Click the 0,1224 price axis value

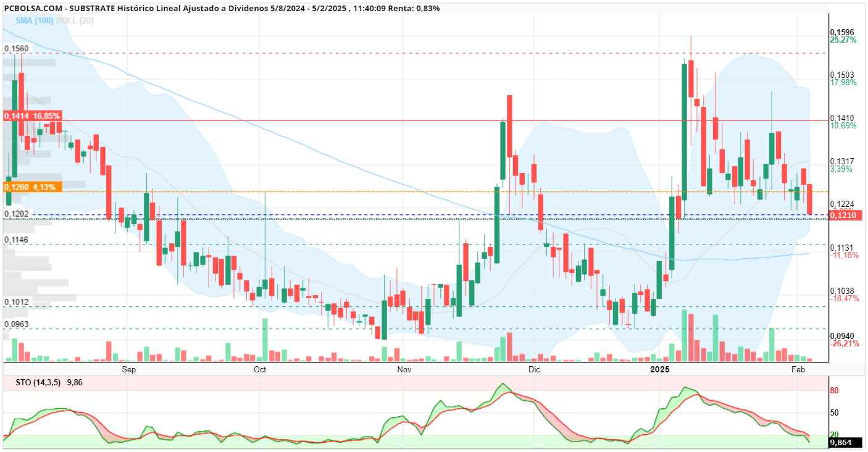pos(842,204)
